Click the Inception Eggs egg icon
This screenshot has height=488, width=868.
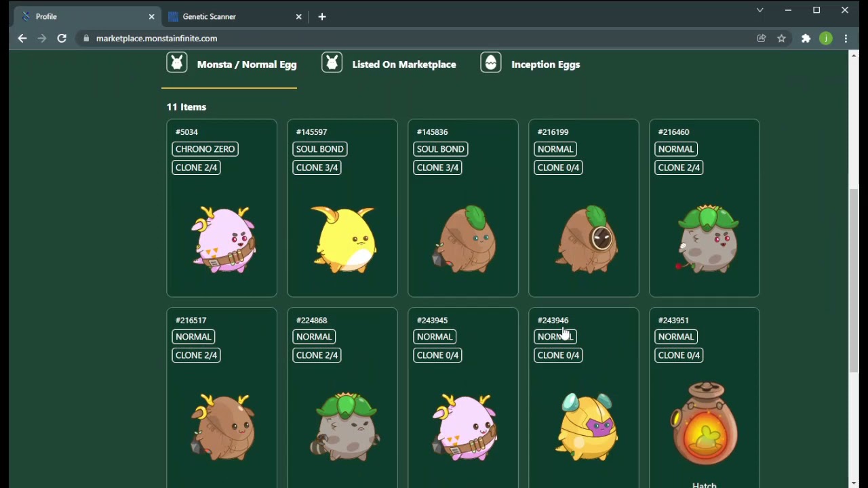tap(491, 62)
